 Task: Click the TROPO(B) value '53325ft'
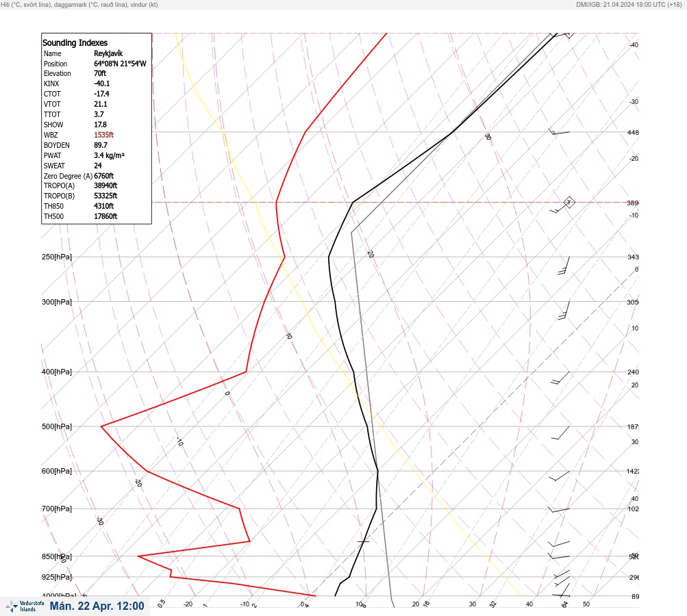(105, 196)
